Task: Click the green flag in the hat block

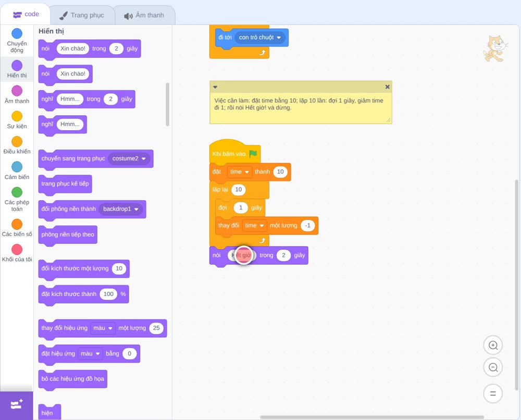Action: (253, 154)
